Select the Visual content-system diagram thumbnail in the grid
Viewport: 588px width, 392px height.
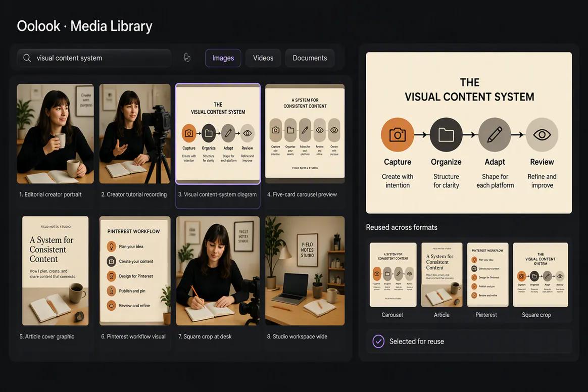point(218,134)
